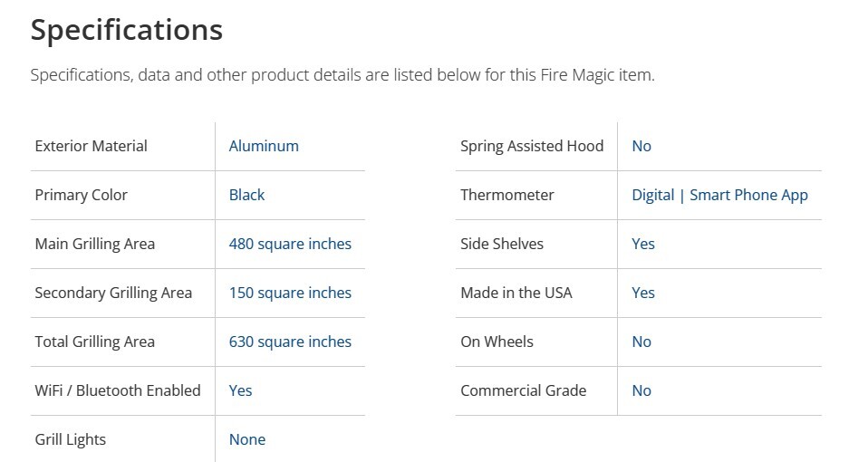This screenshot has height=462, width=868.
Task: Click Yes beside WiFi / Bluetooth Enabled
Action: [240, 390]
